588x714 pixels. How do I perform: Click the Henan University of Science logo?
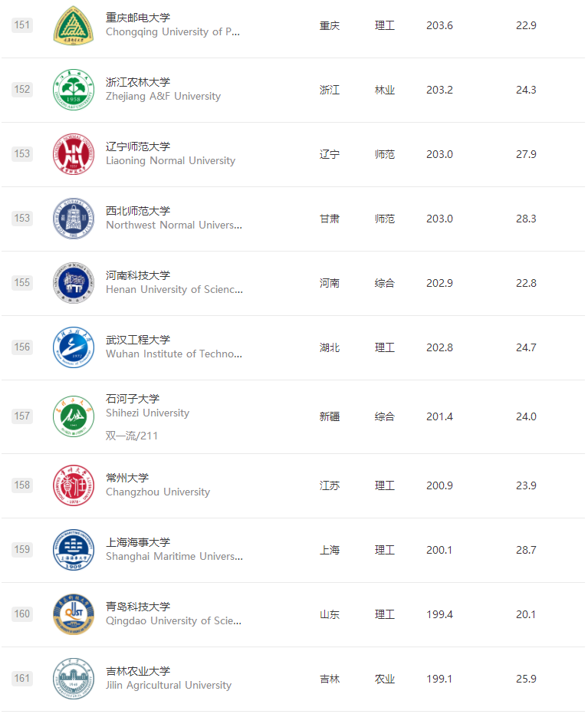click(74, 283)
